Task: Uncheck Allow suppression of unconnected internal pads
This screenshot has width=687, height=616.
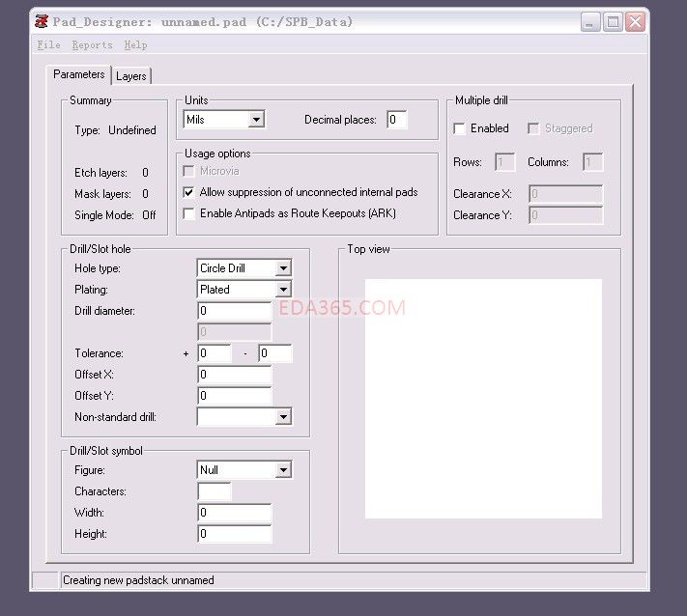Action: pyautogui.click(x=188, y=192)
